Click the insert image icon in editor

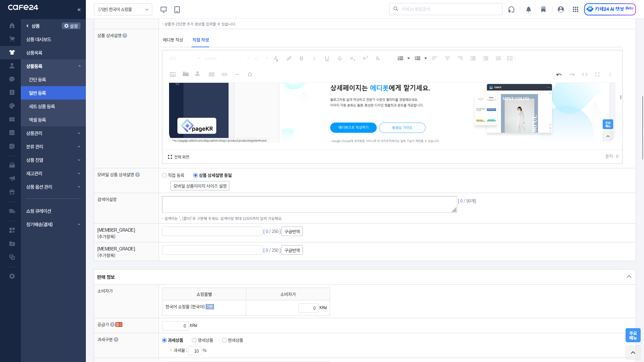173,74
